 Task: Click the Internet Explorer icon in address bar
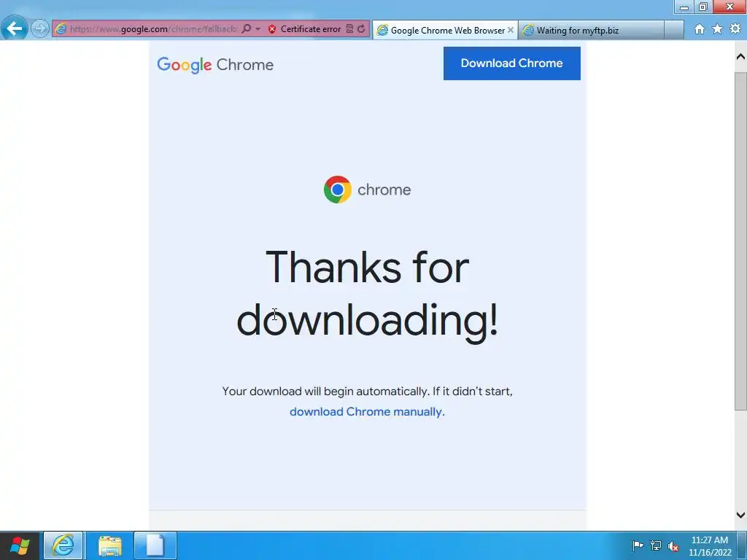[x=61, y=29]
